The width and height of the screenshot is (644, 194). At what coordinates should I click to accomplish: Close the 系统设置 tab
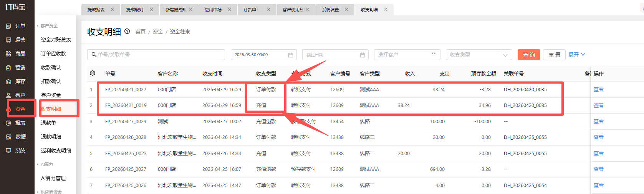tap(347, 10)
